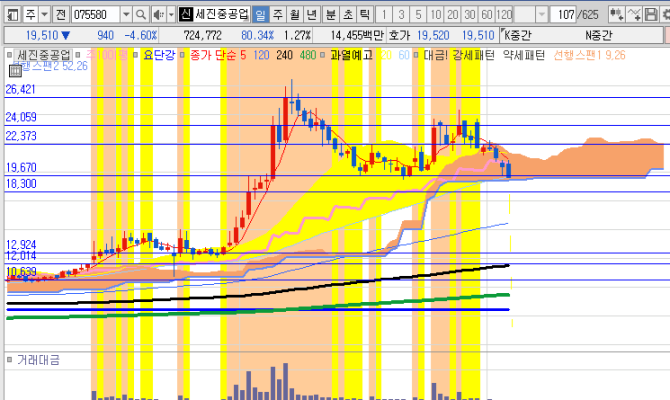The height and width of the screenshot is (400, 670).
Task: Switch to the 분 minute chart tab
Action: click(329, 16)
